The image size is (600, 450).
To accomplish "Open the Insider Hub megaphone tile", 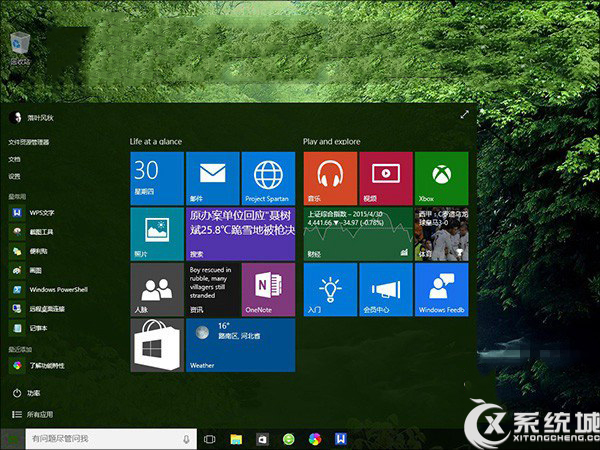I will (x=386, y=289).
